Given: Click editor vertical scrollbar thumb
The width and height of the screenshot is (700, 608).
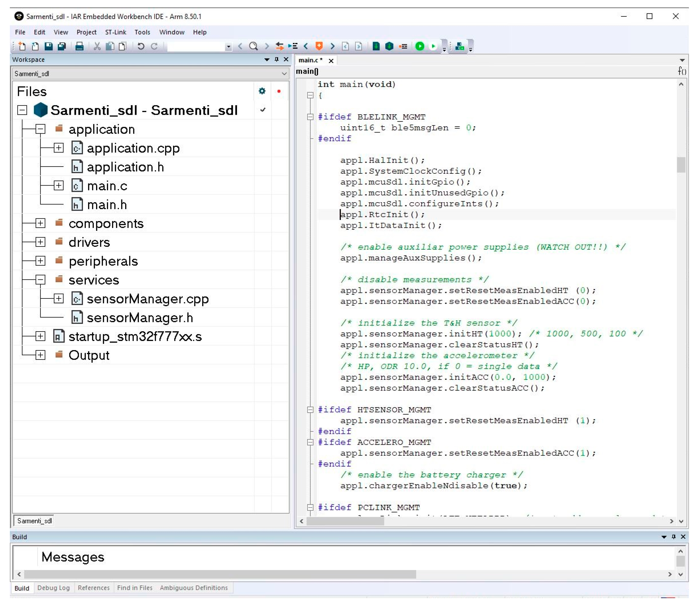Looking at the screenshot, I should pyautogui.click(x=681, y=165).
